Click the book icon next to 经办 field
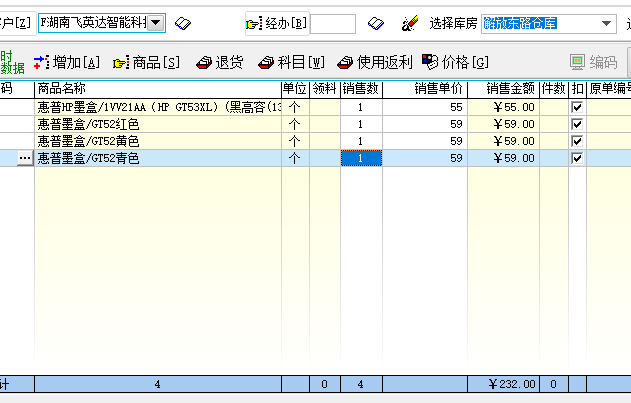Screen dimensions: 631x403 tap(376, 23)
